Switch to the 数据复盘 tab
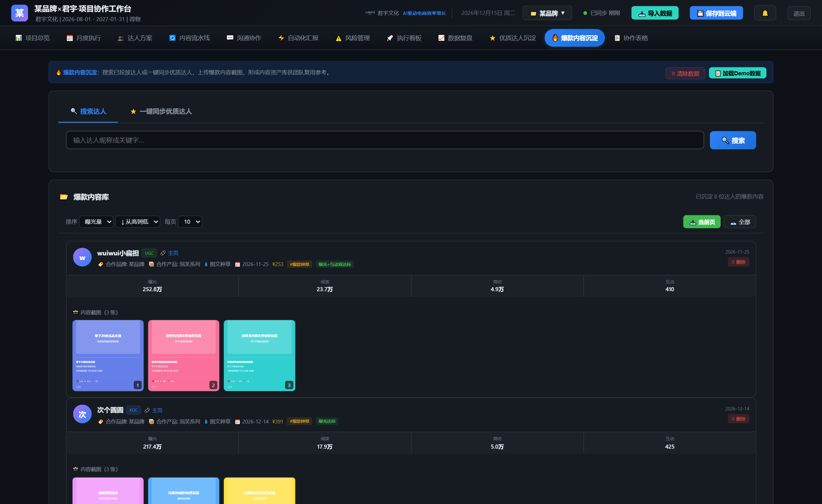The image size is (822, 504). 455,38
